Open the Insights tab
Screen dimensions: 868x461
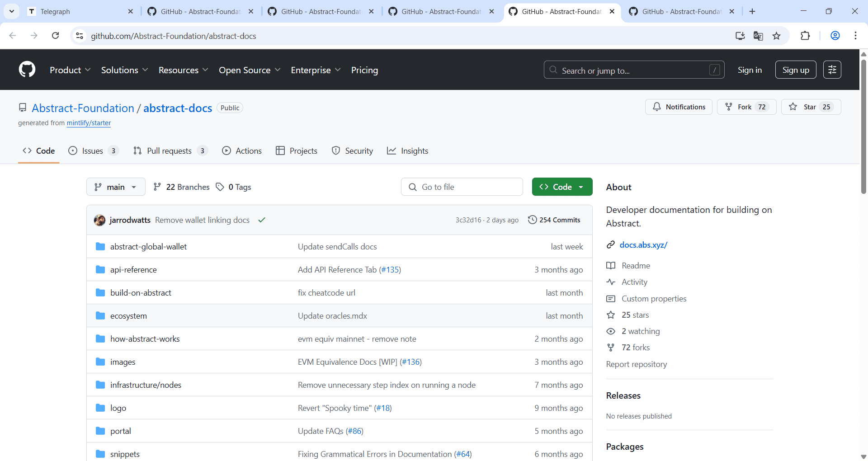tap(408, 151)
